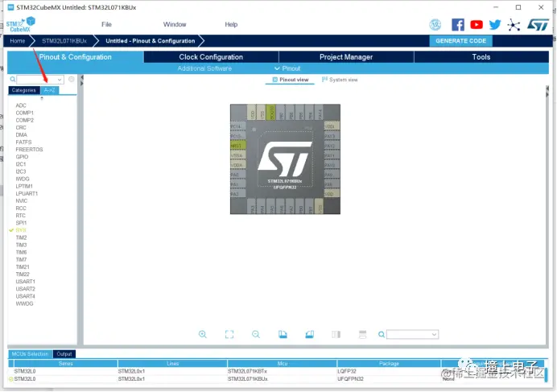
Task: Click the gear settings icon beside search
Action: tap(72, 79)
